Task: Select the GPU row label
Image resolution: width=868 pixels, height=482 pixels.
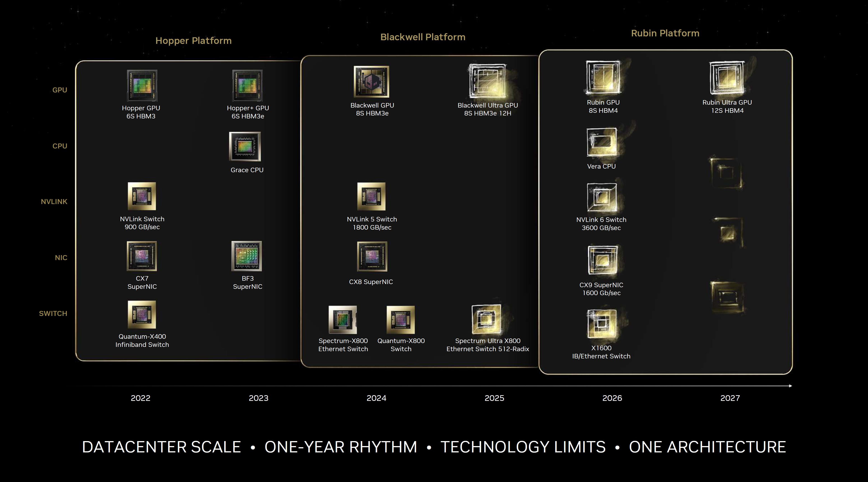Action: click(59, 89)
